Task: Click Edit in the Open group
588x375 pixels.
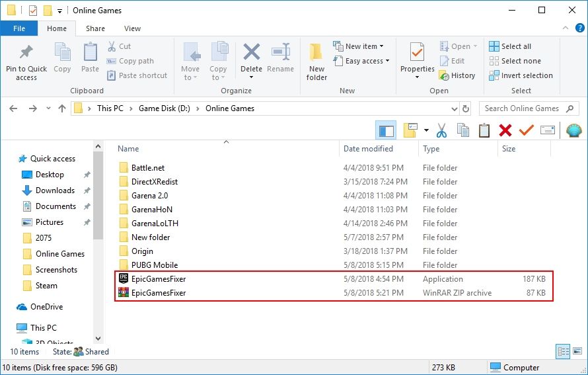Action: 453,61
